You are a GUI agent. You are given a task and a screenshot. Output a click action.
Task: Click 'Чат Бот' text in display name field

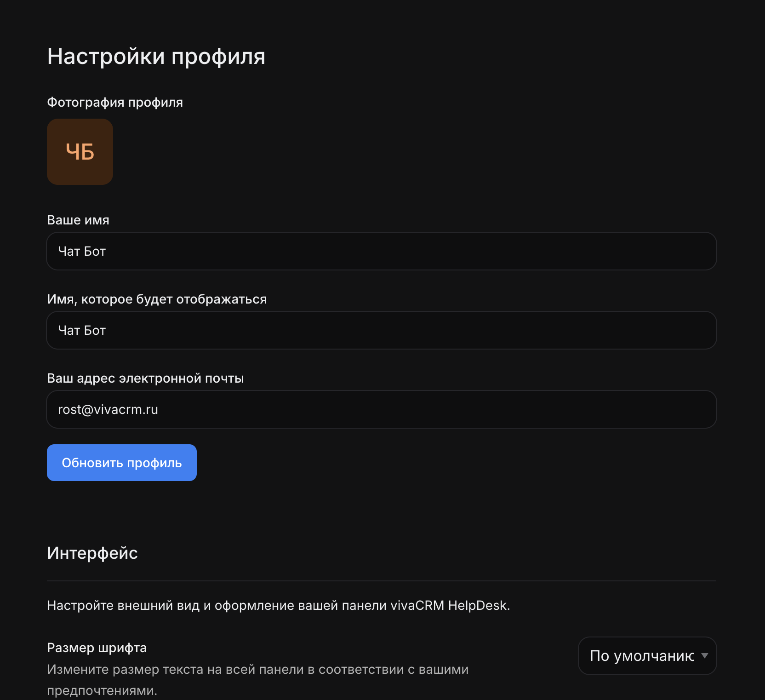point(82,330)
